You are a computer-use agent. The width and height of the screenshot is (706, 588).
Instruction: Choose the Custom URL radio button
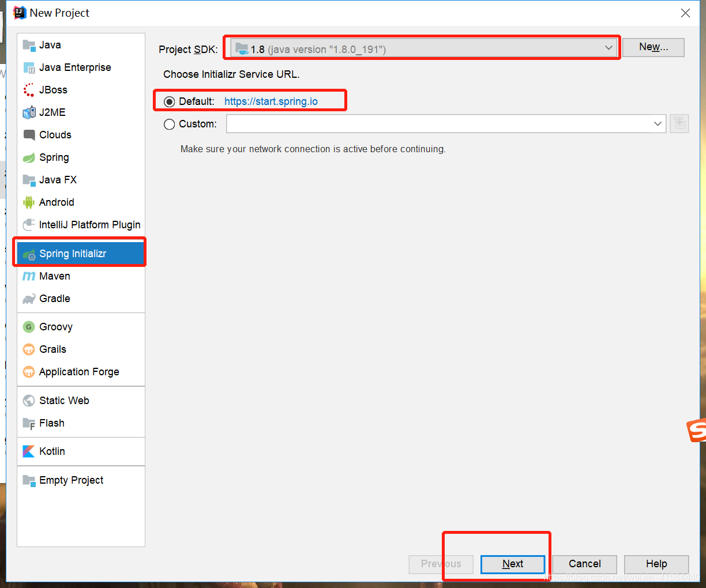pyautogui.click(x=170, y=124)
